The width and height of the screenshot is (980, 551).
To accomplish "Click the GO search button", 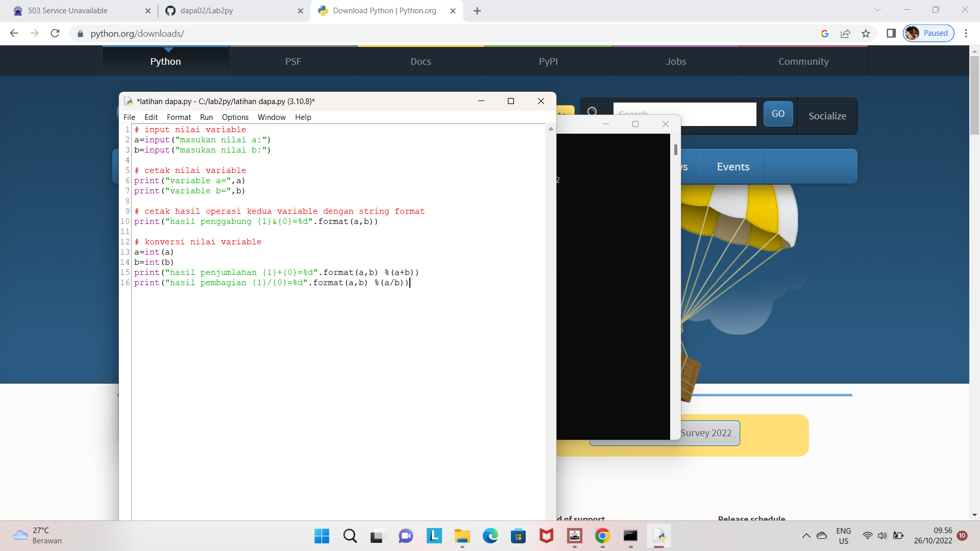I will (x=778, y=114).
